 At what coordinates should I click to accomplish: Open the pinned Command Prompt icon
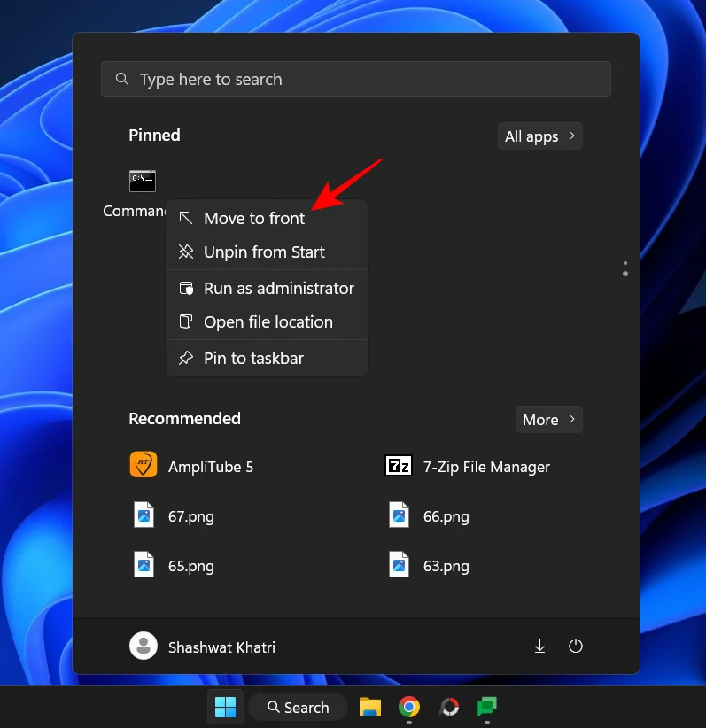[142, 181]
